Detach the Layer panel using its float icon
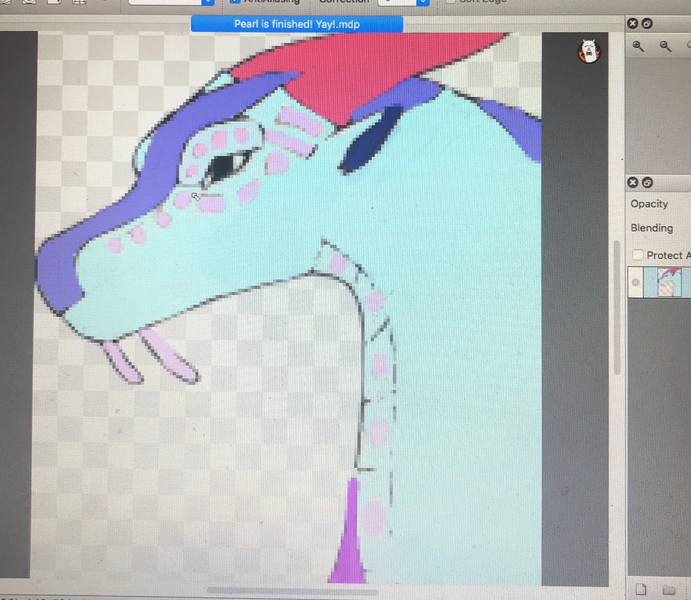691x600 pixels. tap(647, 182)
